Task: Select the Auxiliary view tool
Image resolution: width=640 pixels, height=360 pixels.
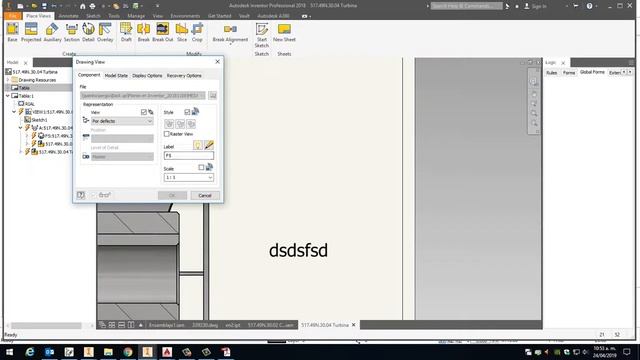Action: pyautogui.click(x=52, y=32)
